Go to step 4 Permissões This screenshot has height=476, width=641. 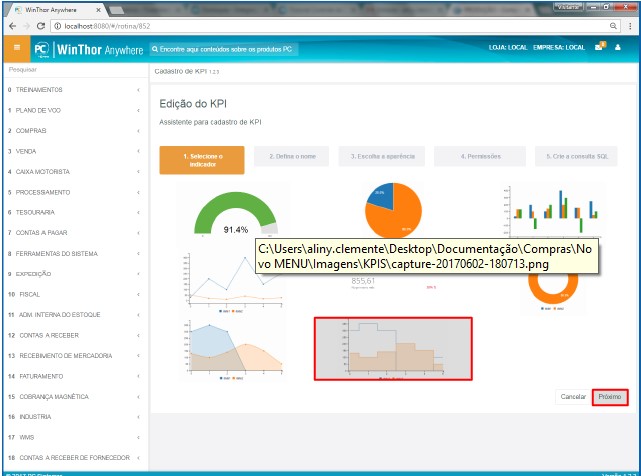480,156
